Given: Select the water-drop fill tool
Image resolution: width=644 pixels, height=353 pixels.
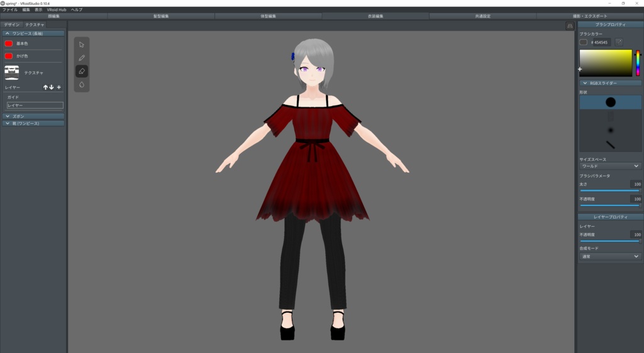Looking at the screenshot, I should (x=81, y=84).
